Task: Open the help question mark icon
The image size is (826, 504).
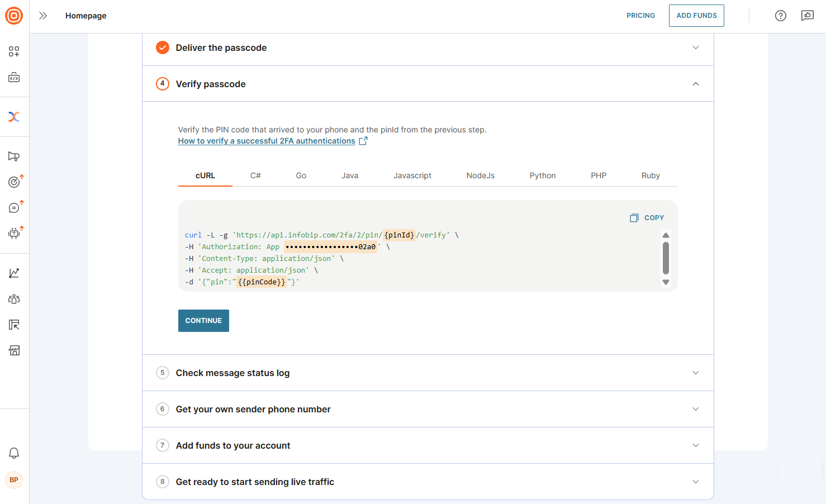Action: (x=781, y=16)
